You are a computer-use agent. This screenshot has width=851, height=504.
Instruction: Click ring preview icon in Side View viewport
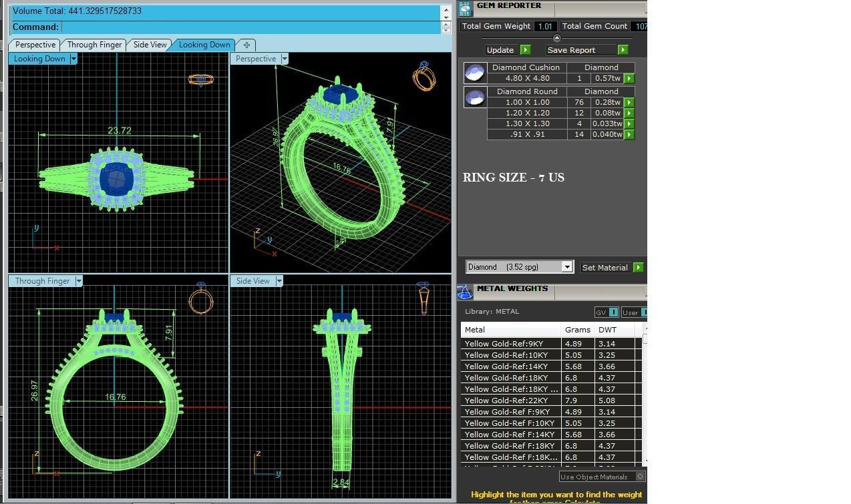pos(423,298)
